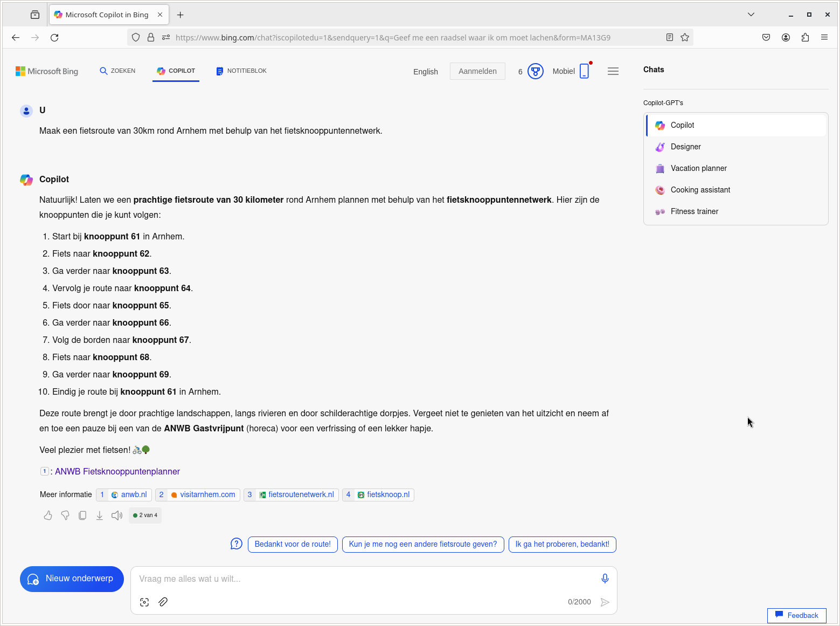
Task: Open the Firefox application menu
Action: pos(824,37)
